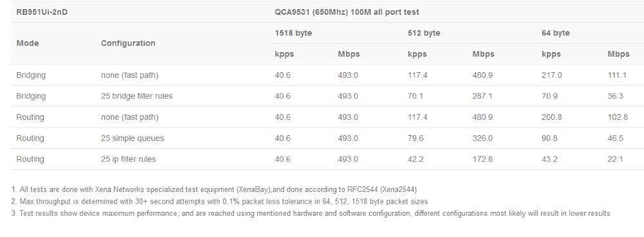Click the 22.1 Mbps value
This screenshot has width=644, height=237.
tap(615, 159)
